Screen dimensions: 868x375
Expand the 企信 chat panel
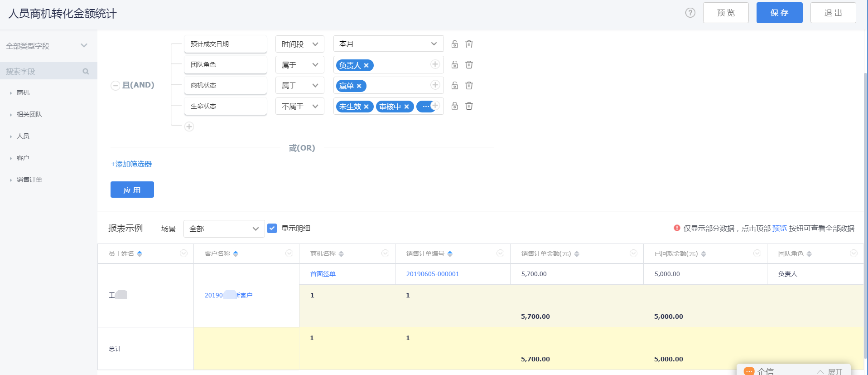(x=830, y=371)
